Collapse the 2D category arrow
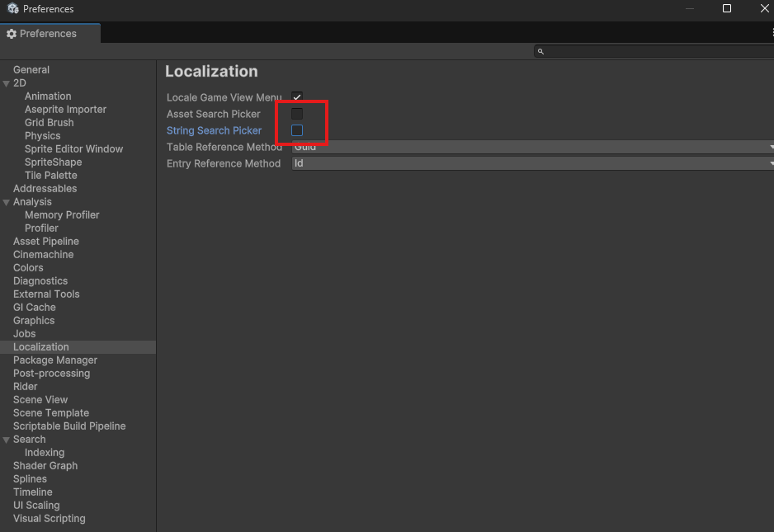 pos(7,83)
